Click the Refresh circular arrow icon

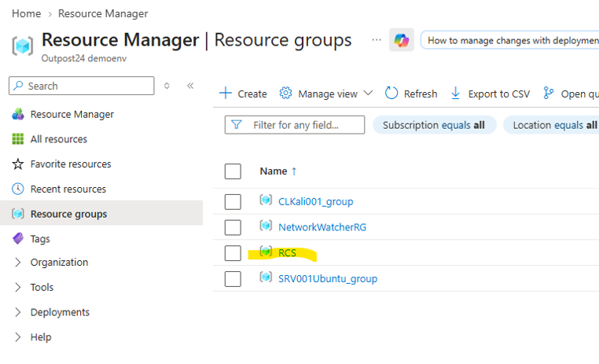(x=391, y=94)
